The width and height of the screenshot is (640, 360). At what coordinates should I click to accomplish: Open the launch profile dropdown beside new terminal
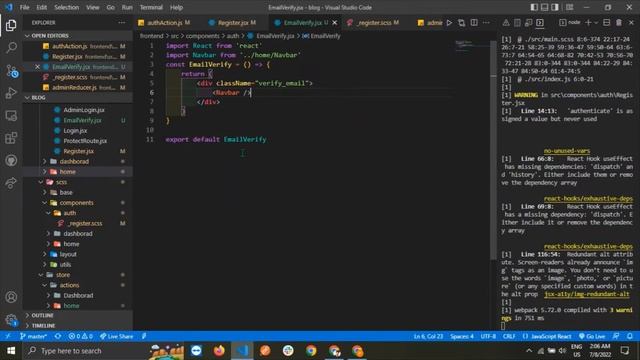[x=596, y=23]
